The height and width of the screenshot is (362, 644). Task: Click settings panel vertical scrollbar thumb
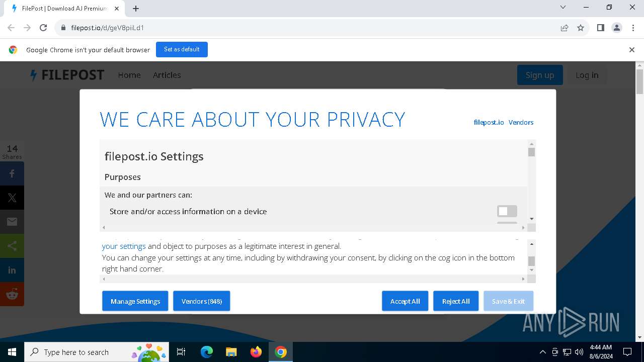[531, 152]
